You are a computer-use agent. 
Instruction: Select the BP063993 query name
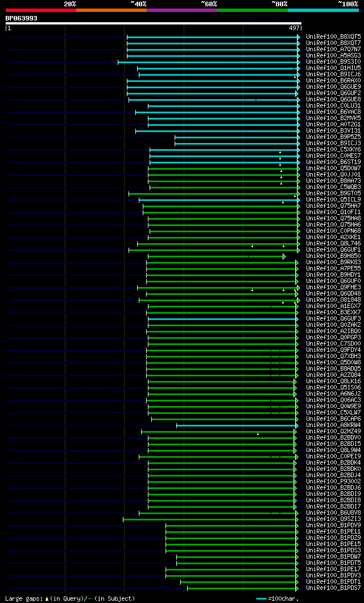[x=22, y=18]
